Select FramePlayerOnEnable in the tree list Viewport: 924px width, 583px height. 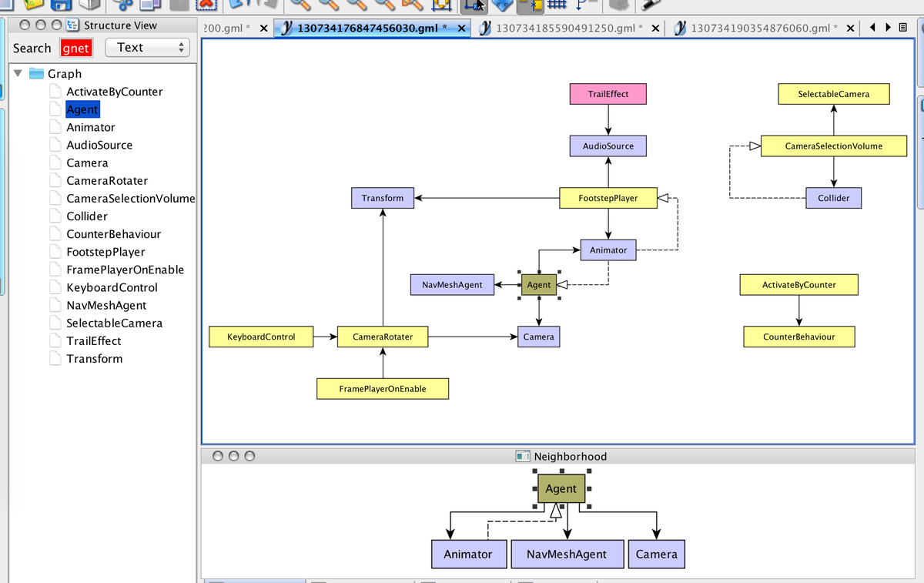[x=126, y=270]
